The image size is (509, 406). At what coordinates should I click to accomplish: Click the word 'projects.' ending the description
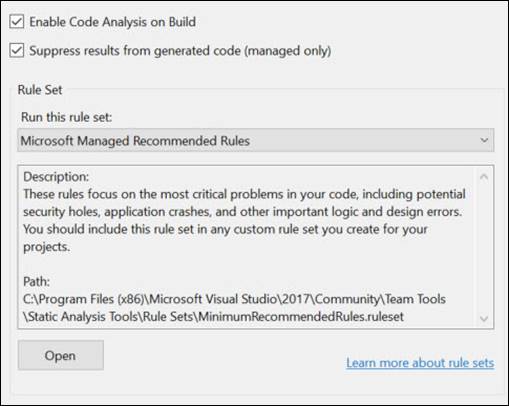coord(46,247)
